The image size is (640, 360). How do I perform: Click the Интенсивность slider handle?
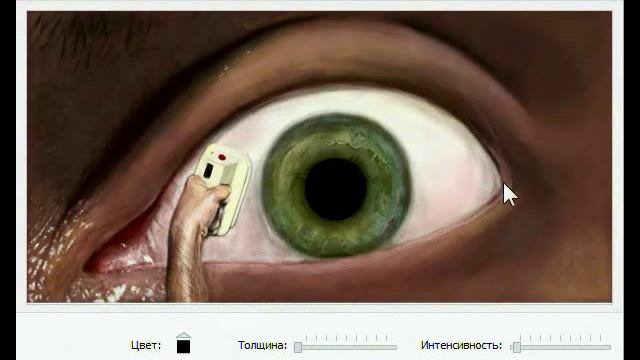click(x=517, y=347)
